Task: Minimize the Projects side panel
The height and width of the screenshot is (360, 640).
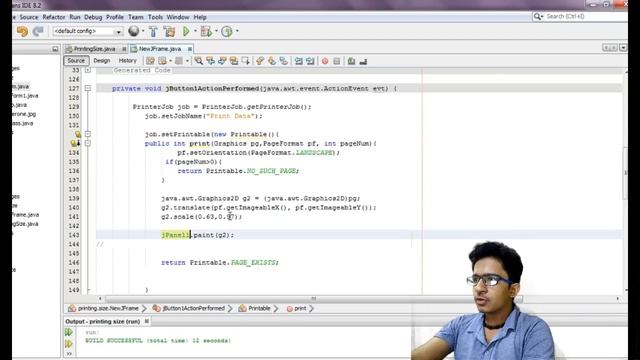Action: pos(55,49)
